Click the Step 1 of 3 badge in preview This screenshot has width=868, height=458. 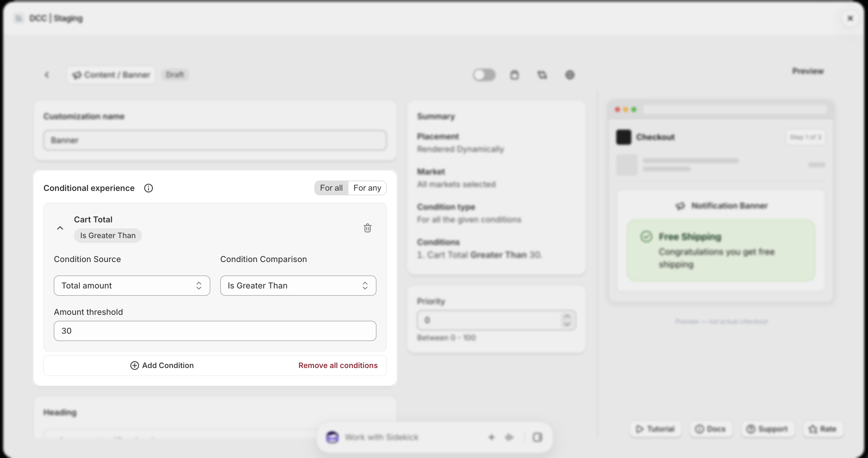click(x=805, y=137)
